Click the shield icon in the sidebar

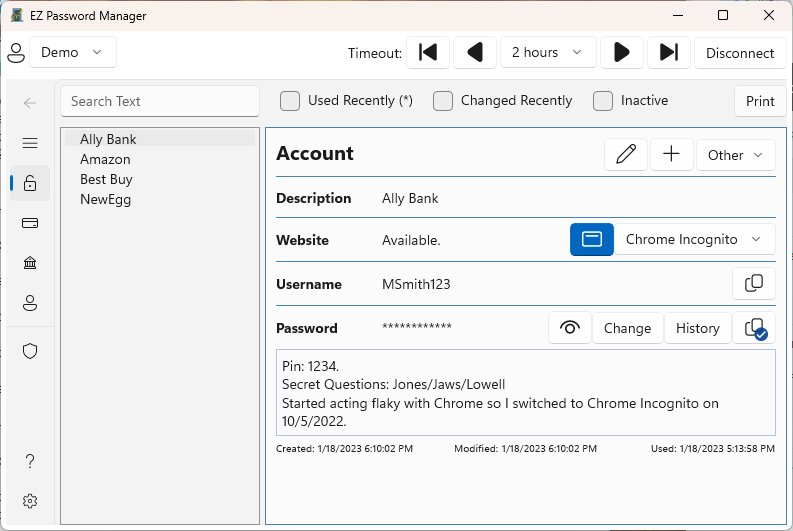coord(30,351)
